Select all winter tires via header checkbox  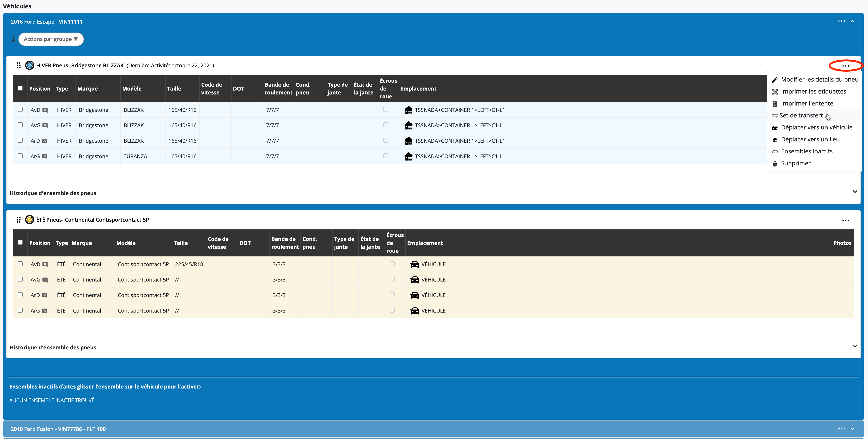click(x=20, y=88)
